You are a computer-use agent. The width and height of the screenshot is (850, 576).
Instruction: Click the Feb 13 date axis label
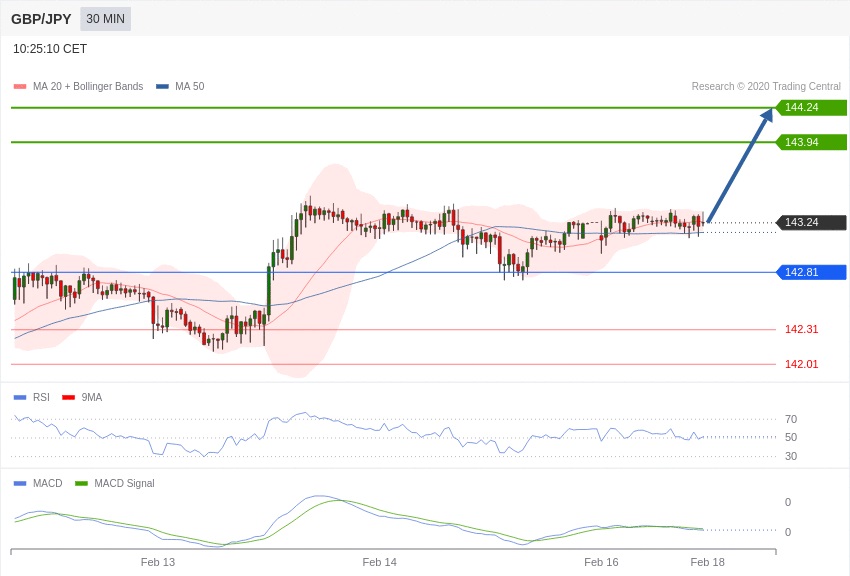click(158, 562)
